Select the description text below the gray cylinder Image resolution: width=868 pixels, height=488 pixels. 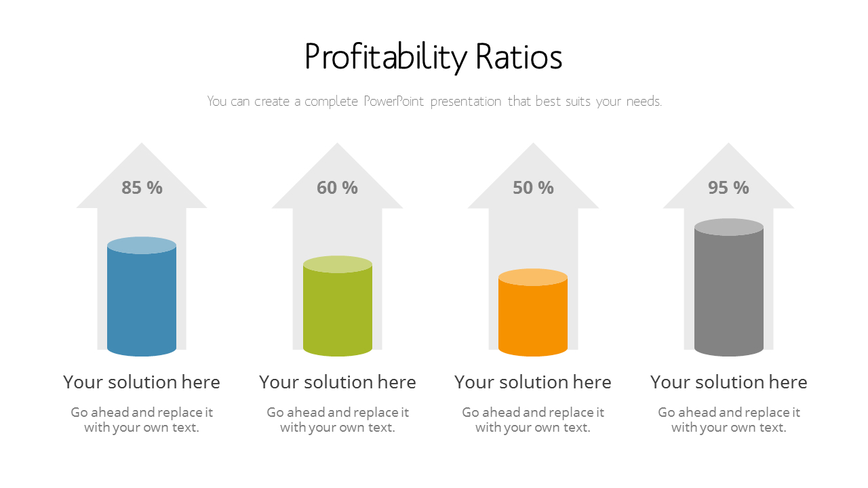point(728,420)
